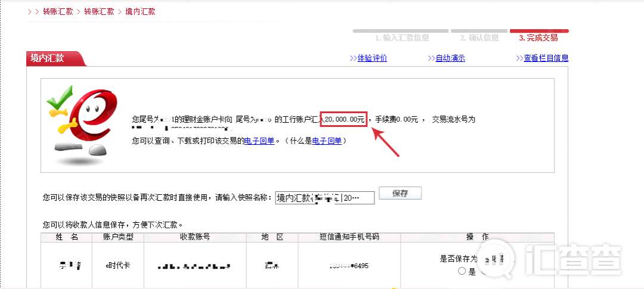This screenshot has height=289, width=644.
Task: Click the 交易流水号为 label text
Action: [x=453, y=119]
